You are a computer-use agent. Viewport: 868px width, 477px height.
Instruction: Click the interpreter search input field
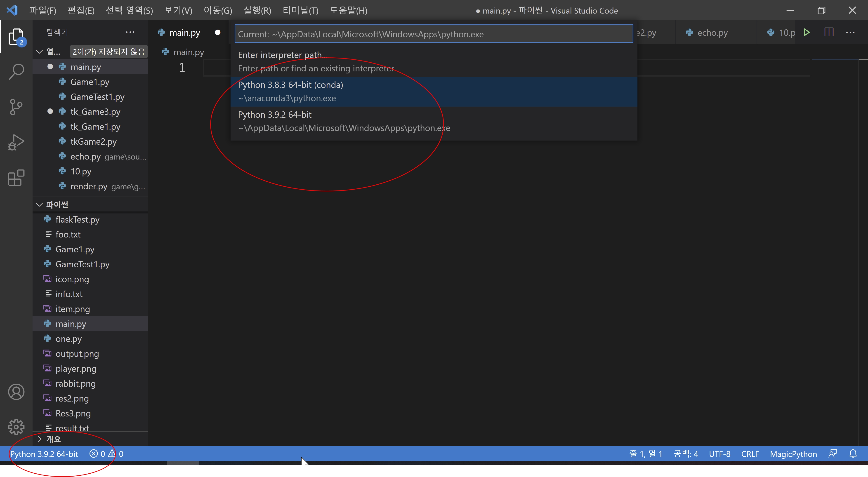[433, 34]
